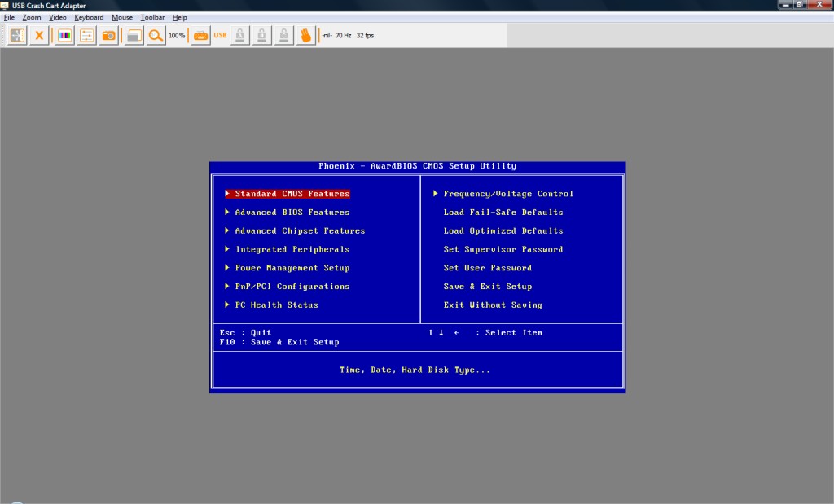The image size is (834, 504).
Task: Toggle the Caps Lock padlock icon
Action: pyautogui.click(x=240, y=36)
